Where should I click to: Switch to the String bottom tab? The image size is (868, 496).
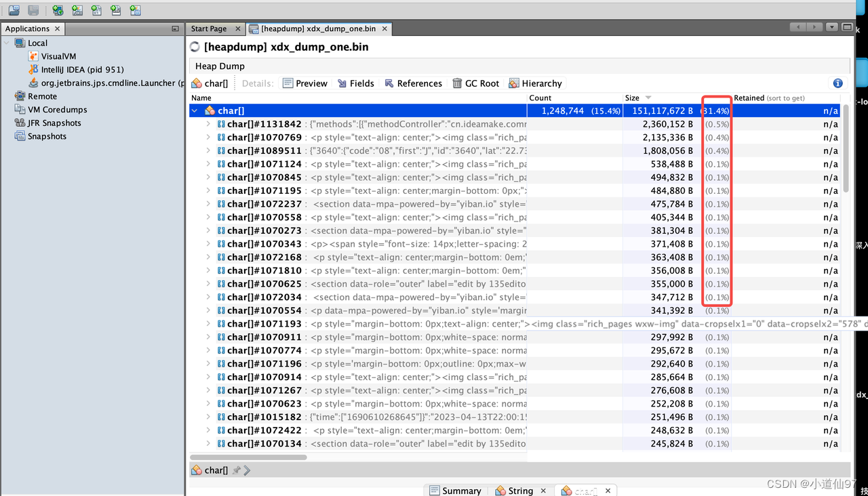click(514, 491)
